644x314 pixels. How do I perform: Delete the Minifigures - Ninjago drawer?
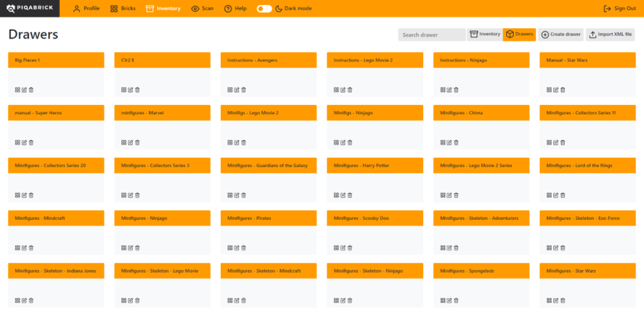pyautogui.click(x=138, y=248)
